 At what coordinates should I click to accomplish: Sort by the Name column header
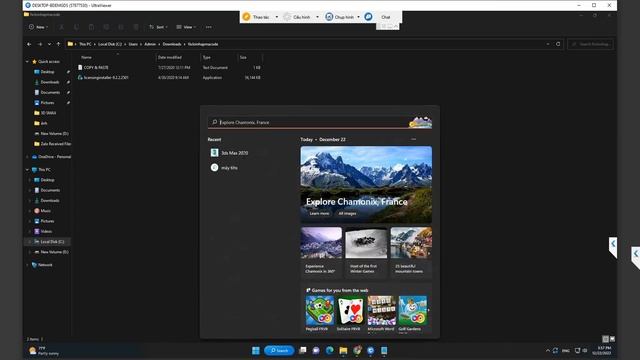86,58
